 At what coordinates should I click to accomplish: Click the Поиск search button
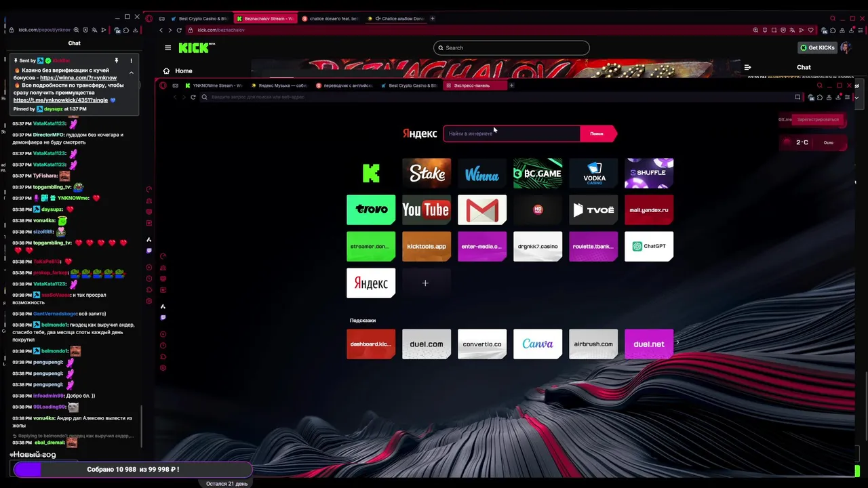coord(597,134)
